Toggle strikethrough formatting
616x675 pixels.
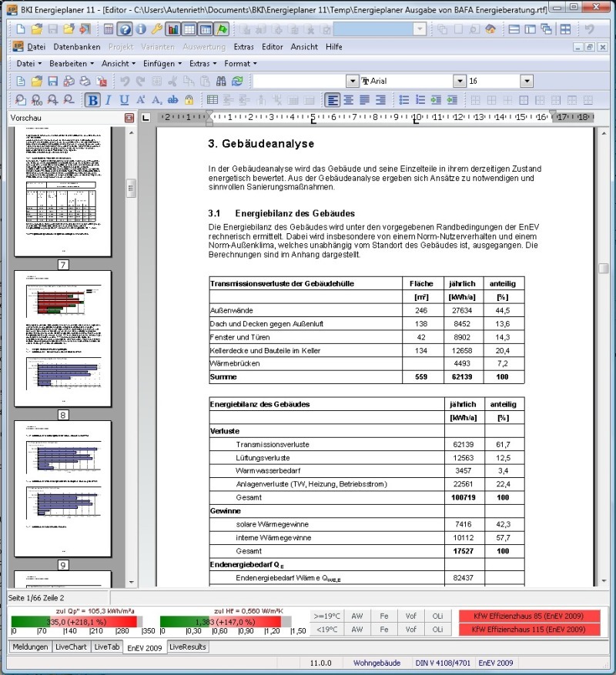172,100
